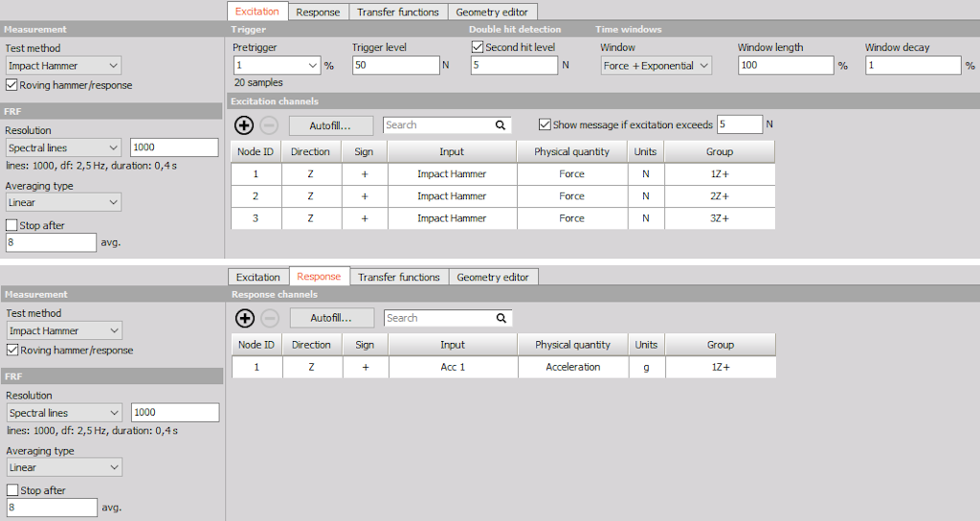
Task: Click spectral lines value 1000 in bottom panel
Action: click(175, 413)
